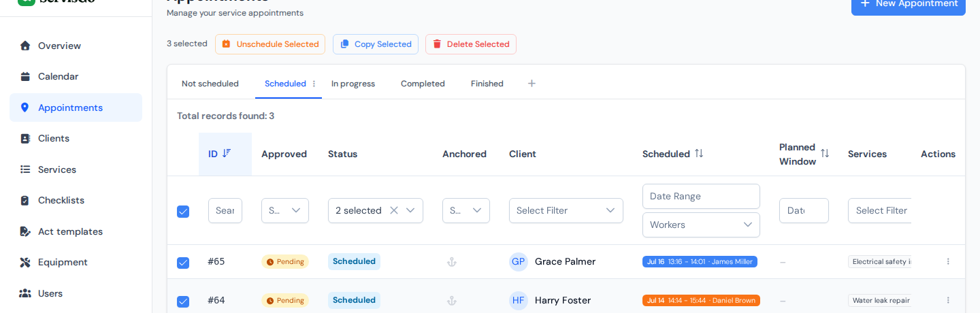980x313 pixels.
Task: Click Jul 16 James Miller schedule chip
Action: 700,262
